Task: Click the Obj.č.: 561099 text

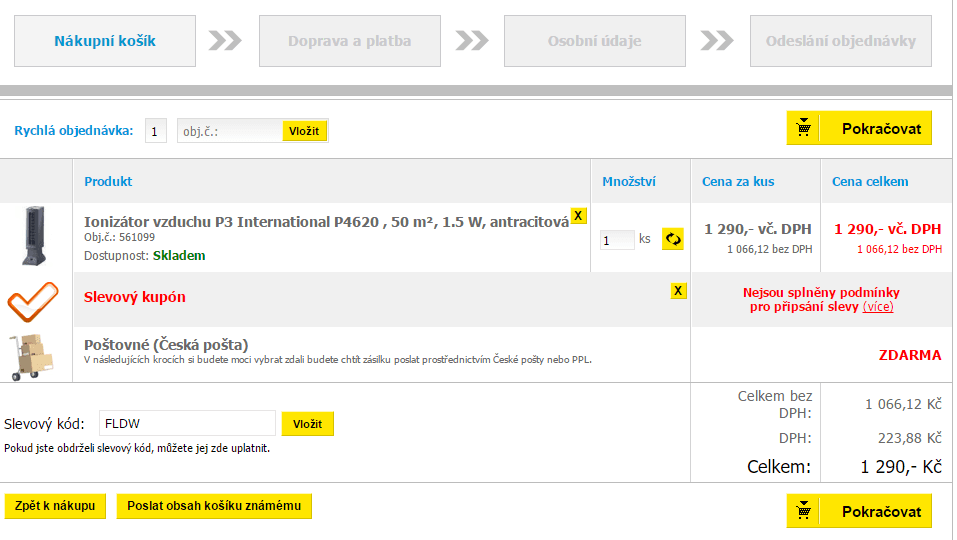Action: point(120,237)
